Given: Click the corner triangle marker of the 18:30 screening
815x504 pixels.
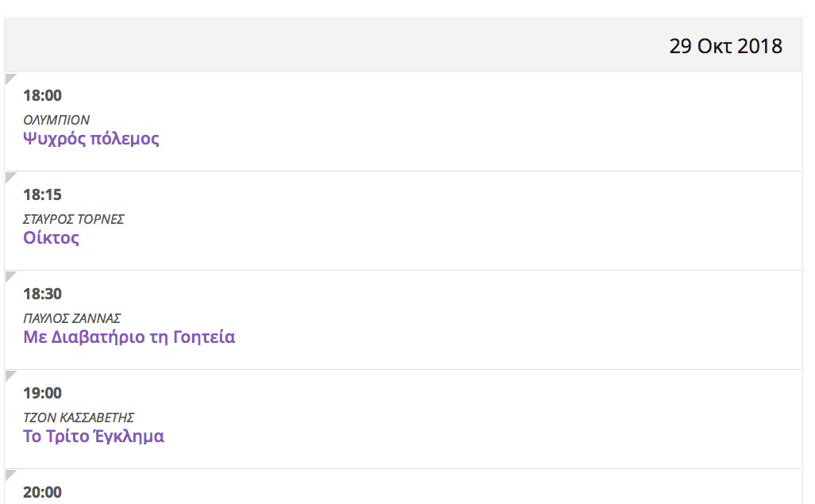Looking at the screenshot, I should pos(10,275).
